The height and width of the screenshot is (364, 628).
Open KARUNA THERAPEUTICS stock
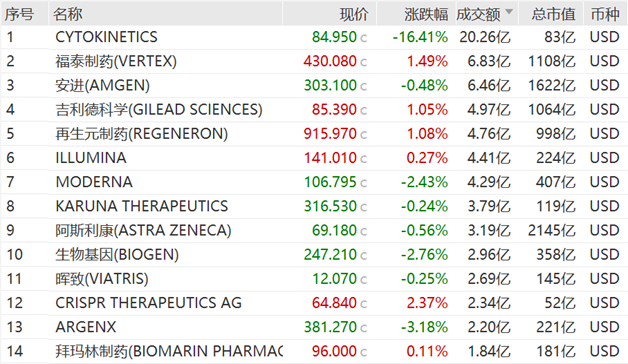click(314, 206)
